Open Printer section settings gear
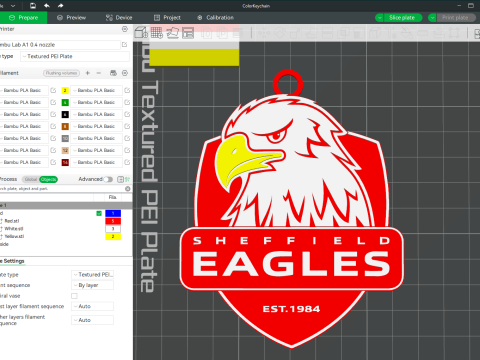480x360 pixels. coord(125,29)
